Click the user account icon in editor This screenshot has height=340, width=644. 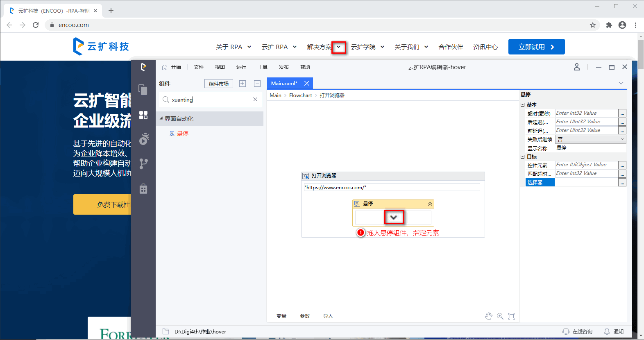pos(576,67)
